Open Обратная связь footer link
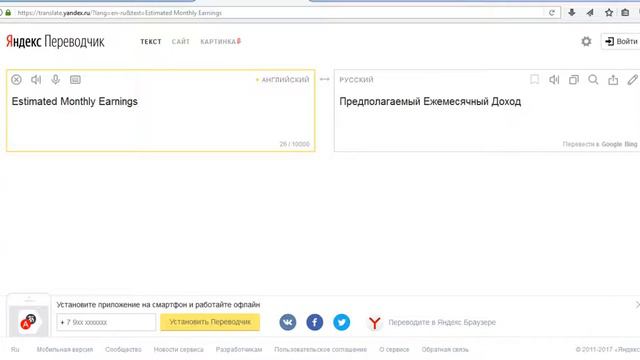The width and height of the screenshot is (640, 360). 445,349
